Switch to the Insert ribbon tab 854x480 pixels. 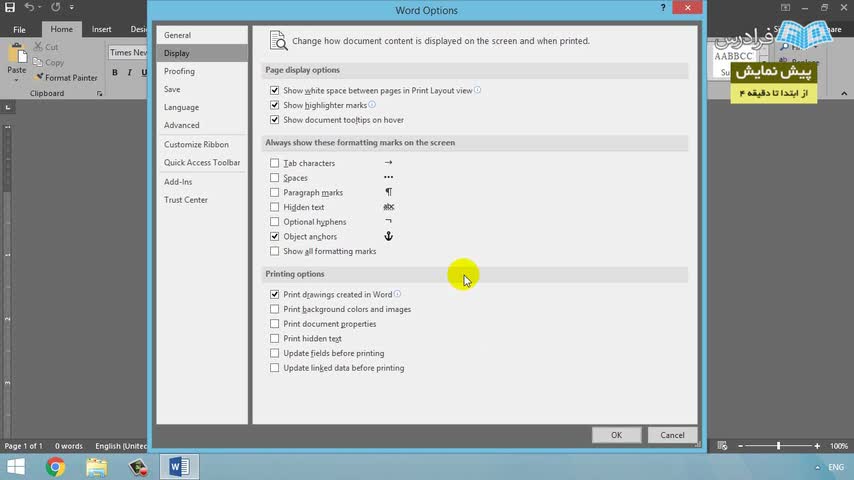[x=101, y=29]
